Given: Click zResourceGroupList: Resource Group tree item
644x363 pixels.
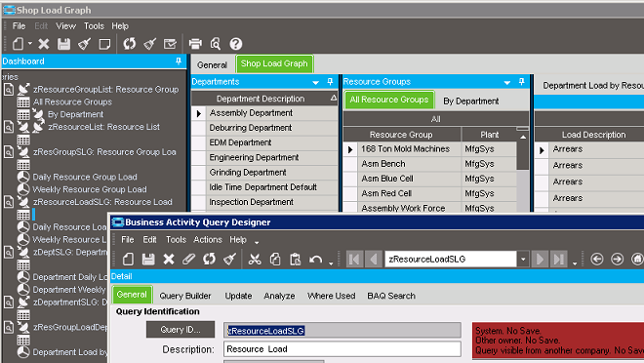Looking at the screenshot, I should [106, 90].
